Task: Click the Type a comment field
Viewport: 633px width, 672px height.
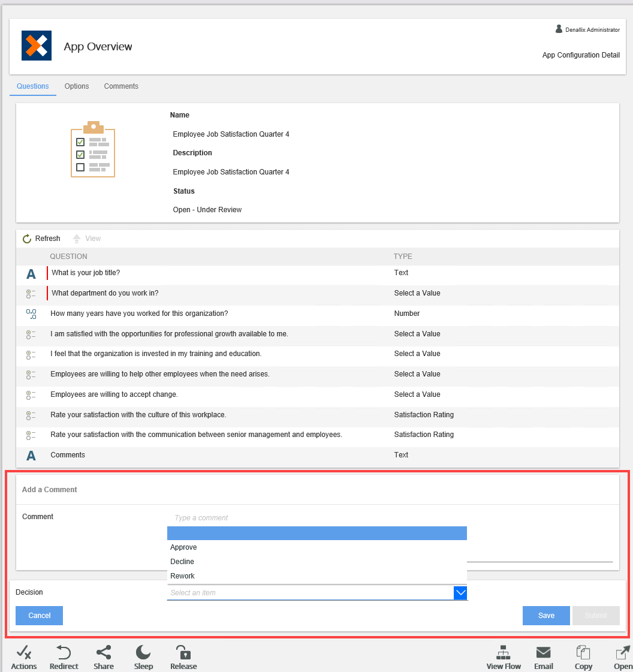Action: point(316,518)
